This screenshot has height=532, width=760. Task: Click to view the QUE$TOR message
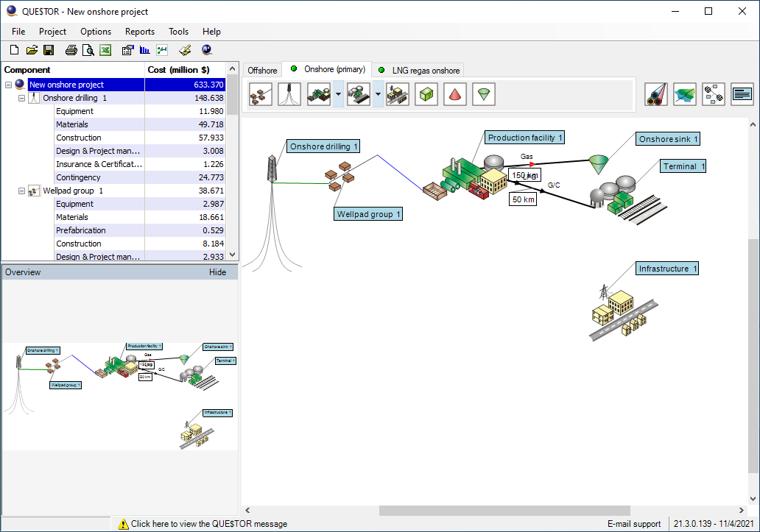pos(209,524)
